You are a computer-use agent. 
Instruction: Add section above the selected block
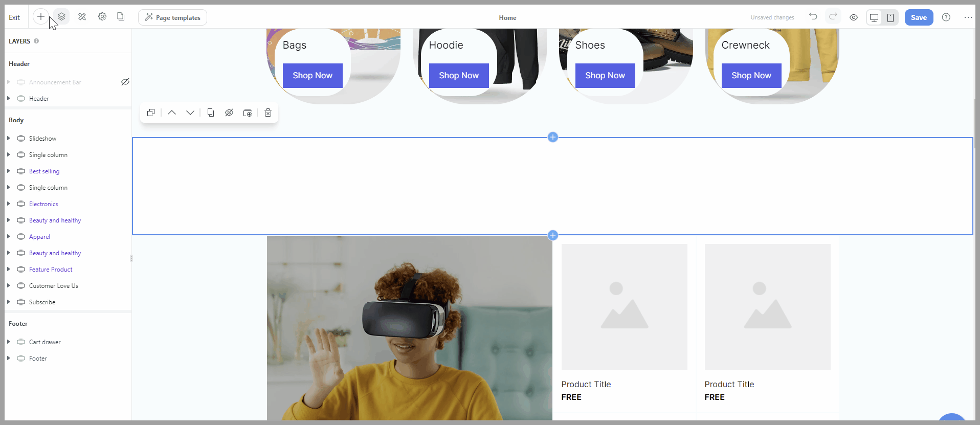553,137
